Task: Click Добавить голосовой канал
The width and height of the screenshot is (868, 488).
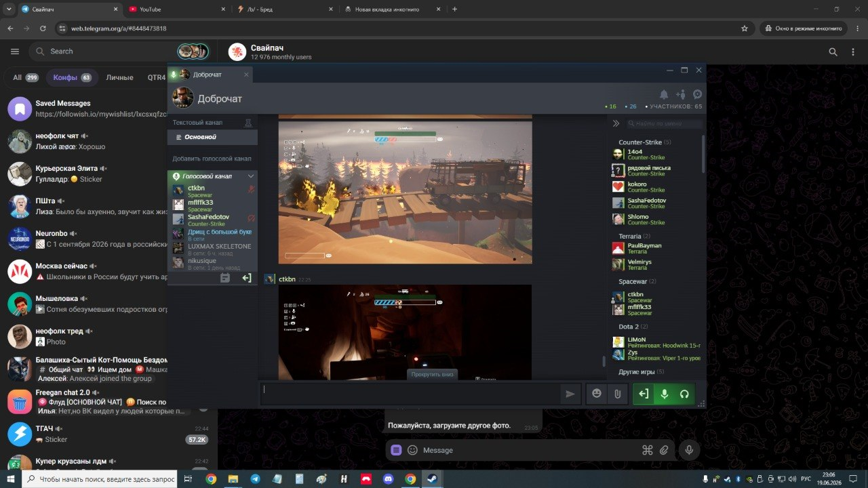Action: [x=212, y=159]
